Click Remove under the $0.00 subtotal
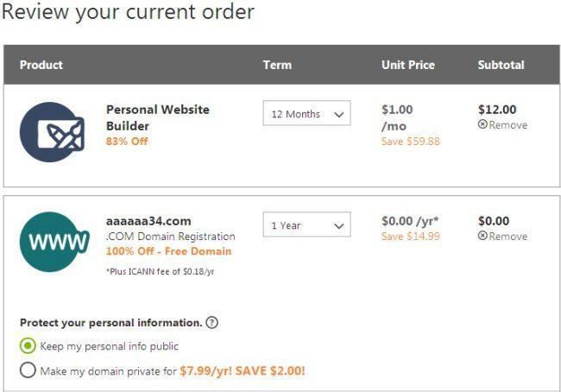 (x=508, y=237)
